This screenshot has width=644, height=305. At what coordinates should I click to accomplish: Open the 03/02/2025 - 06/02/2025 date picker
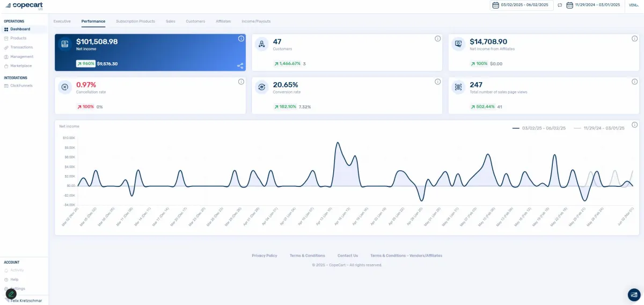[x=522, y=5]
